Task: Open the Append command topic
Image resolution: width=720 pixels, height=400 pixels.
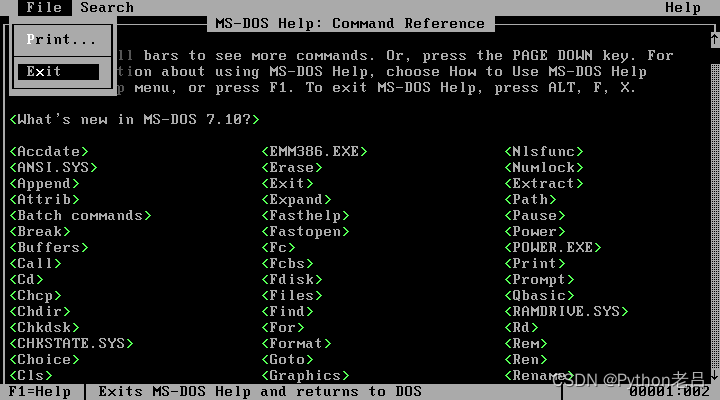Action: (45, 184)
